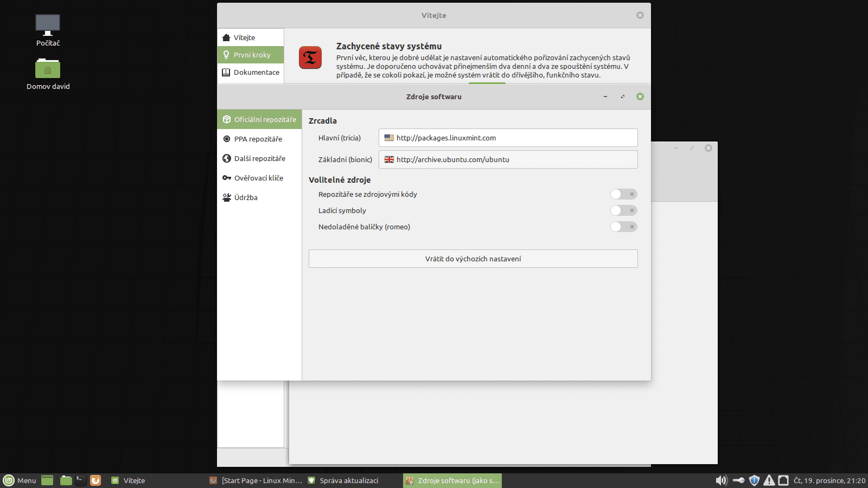Image resolution: width=868 pixels, height=488 pixels.
Task: Select the Vítejte sidebar entry
Action: pos(244,37)
